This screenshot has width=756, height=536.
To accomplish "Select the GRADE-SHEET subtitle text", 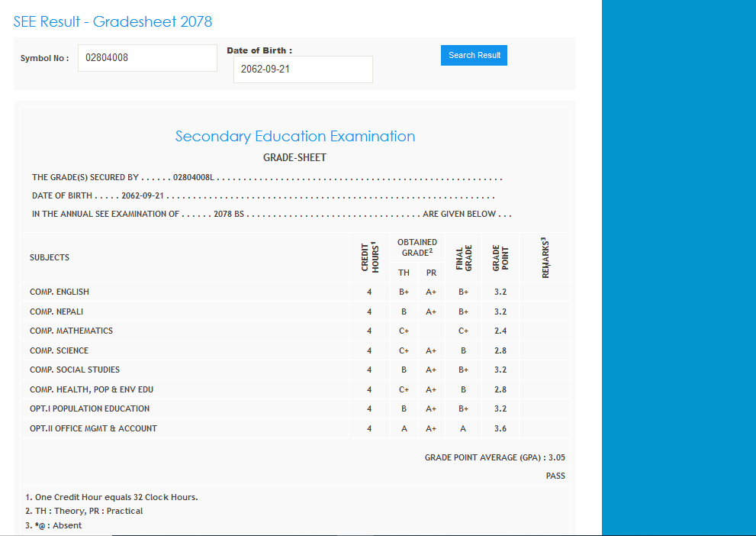I will [294, 158].
